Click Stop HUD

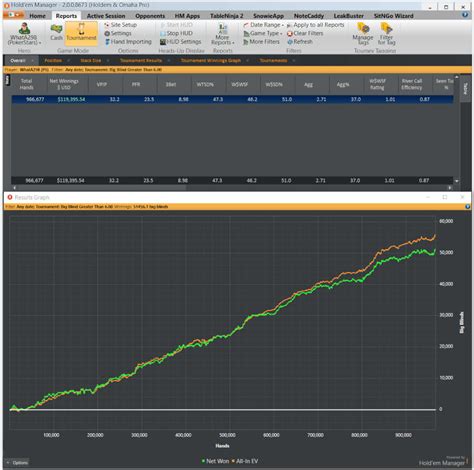click(176, 33)
